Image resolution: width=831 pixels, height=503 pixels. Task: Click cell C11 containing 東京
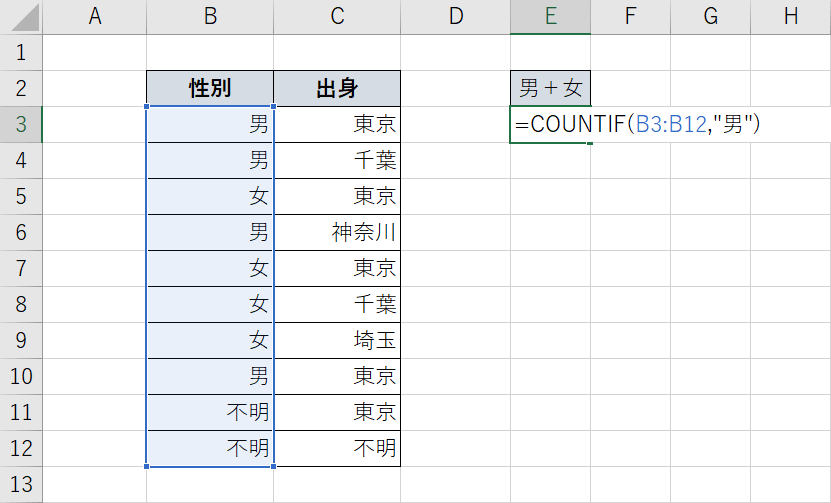point(337,413)
